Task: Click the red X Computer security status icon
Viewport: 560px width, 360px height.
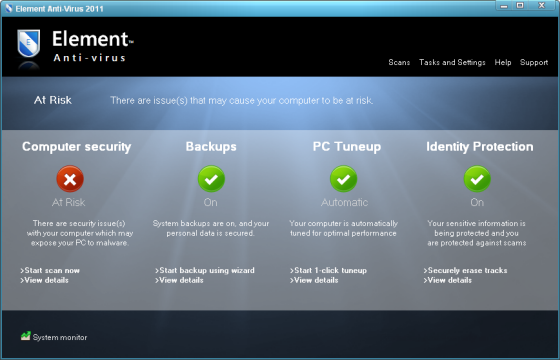Action: point(70,179)
